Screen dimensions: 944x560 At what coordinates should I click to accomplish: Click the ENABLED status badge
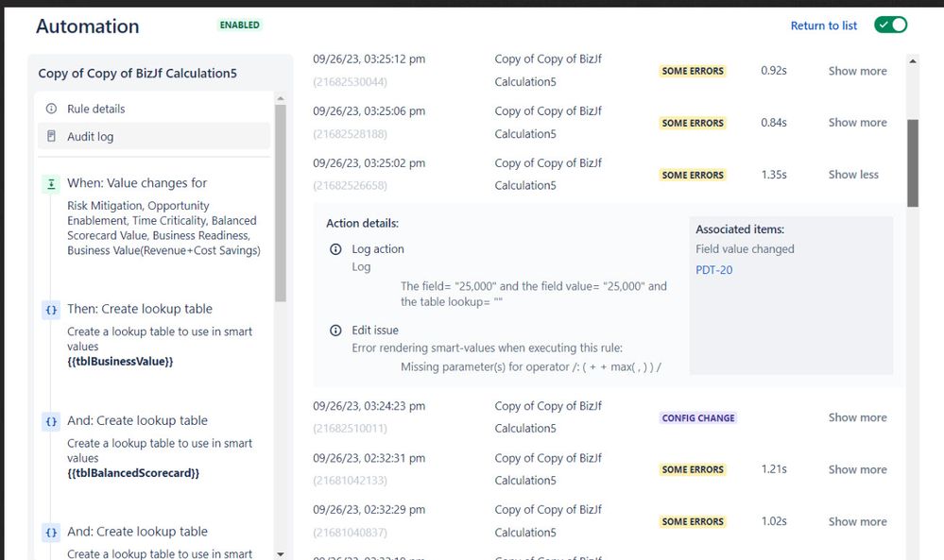pos(240,25)
